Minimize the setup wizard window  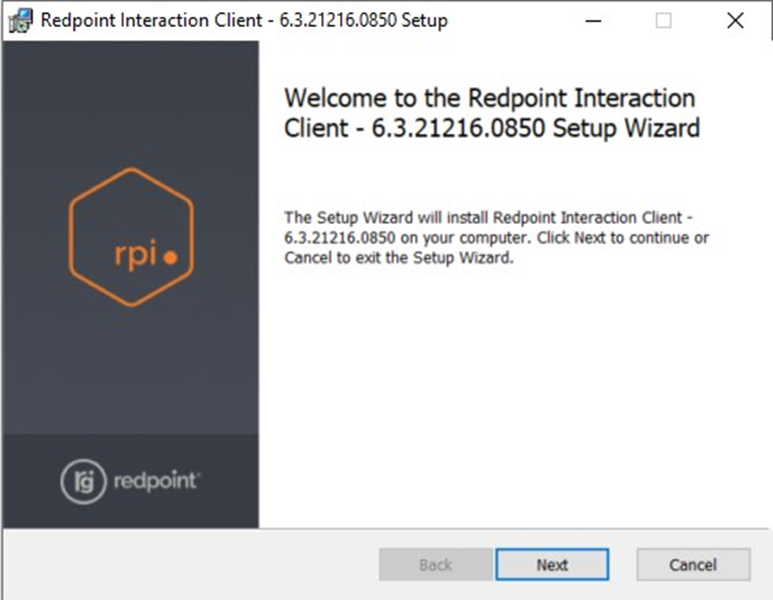(592, 21)
